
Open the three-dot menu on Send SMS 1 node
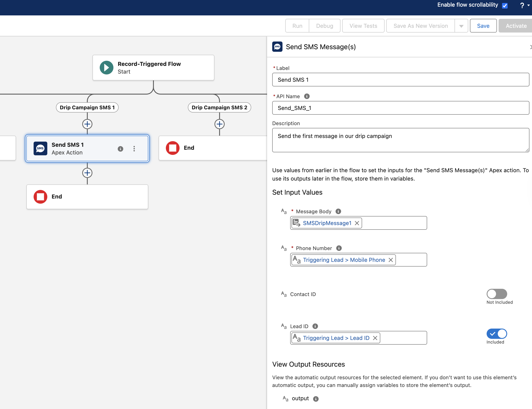coord(134,149)
